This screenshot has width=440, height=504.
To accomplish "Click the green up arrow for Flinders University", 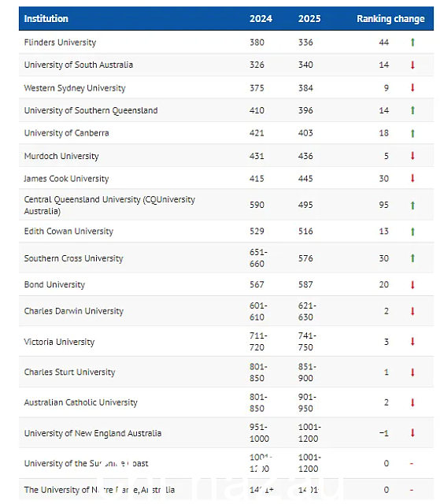I will [x=412, y=42].
